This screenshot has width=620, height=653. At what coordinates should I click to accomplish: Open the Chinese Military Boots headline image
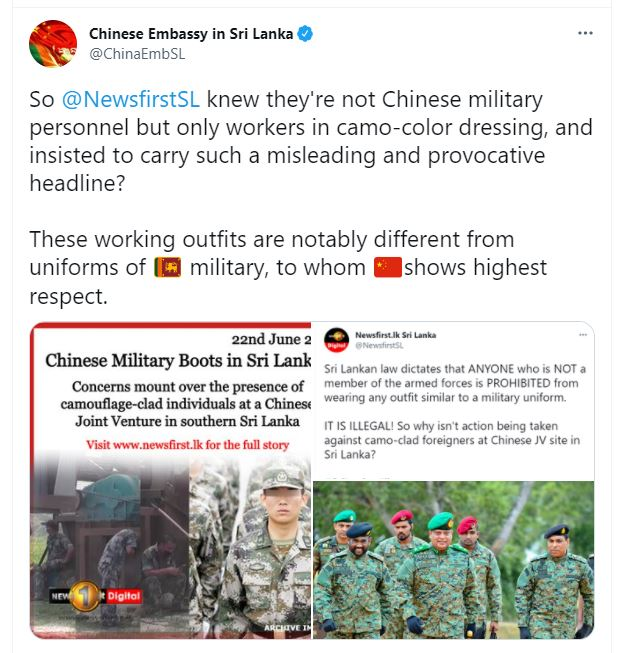pyautogui.click(x=171, y=480)
